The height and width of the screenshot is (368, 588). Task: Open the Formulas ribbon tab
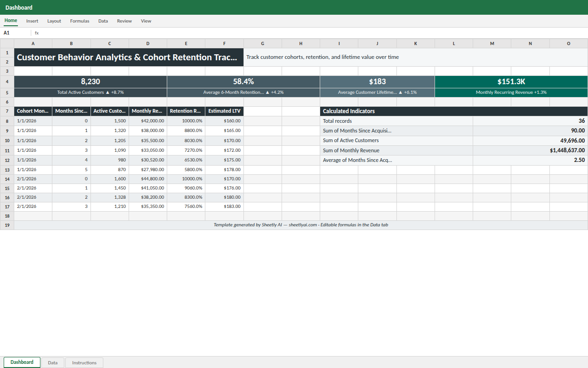[x=79, y=21]
